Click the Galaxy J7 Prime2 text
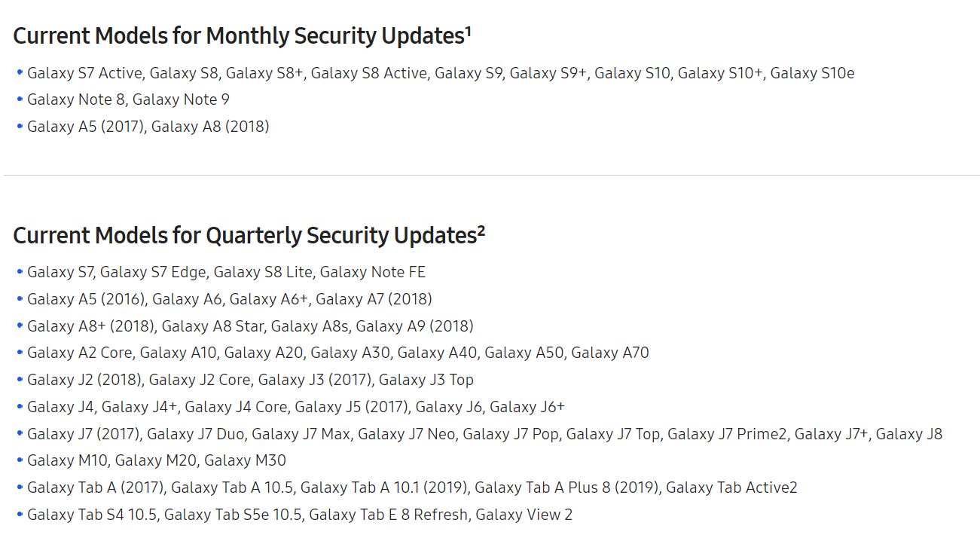This screenshot has width=980, height=538. click(727, 434)
